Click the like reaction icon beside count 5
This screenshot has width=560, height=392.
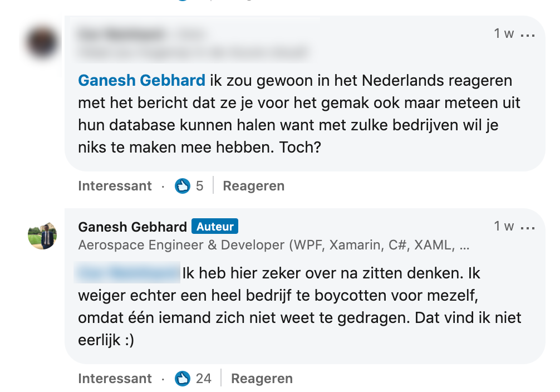[x=182, y=186]
